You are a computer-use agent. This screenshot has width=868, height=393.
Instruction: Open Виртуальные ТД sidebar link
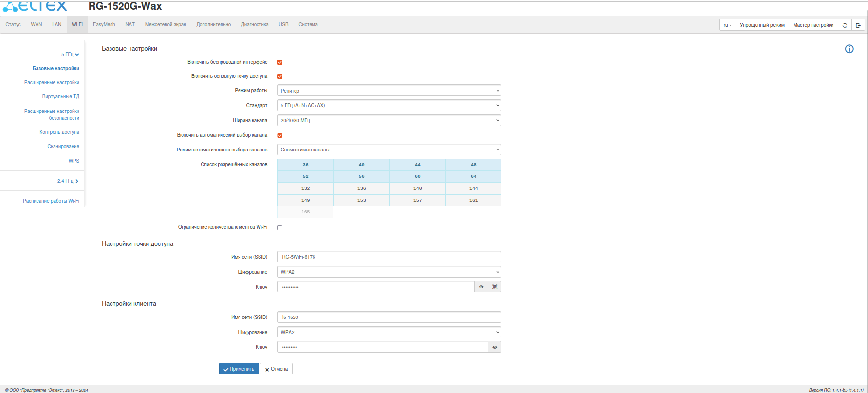click(61, 97)
